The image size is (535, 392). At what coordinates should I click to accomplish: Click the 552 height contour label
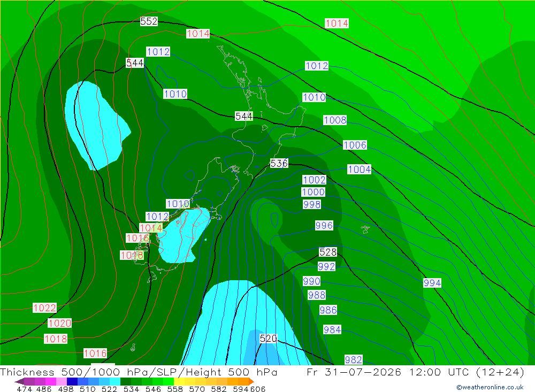pos(149,21)
